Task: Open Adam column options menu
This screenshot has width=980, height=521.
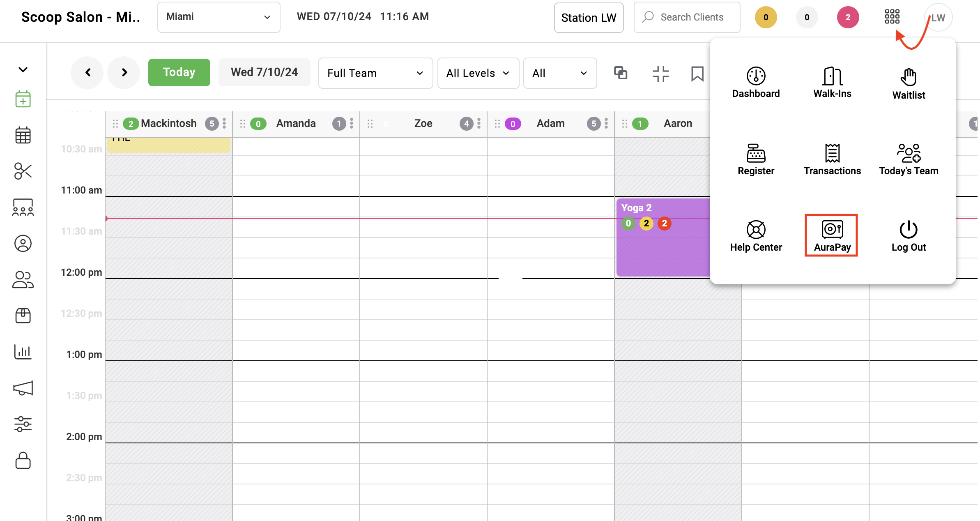Action: (606, 123)
